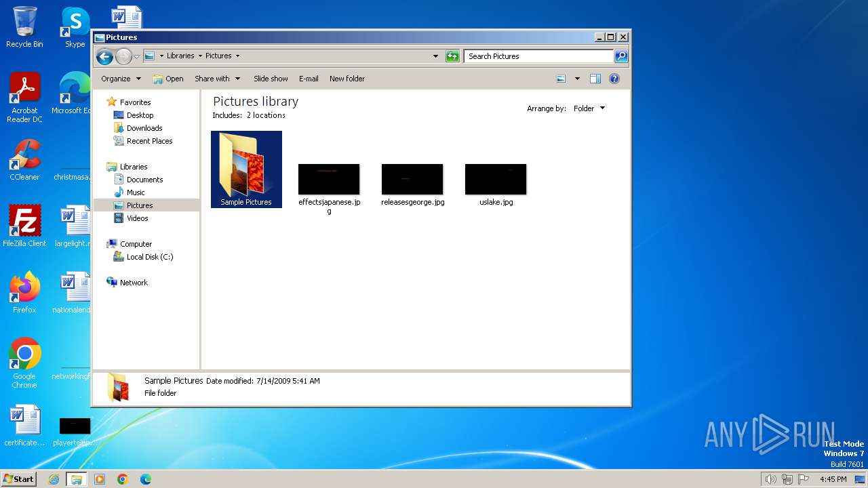Expand the Pictures breadcrumb arrow
Screen dimensions: 868x488
click(x=237, y=56)
